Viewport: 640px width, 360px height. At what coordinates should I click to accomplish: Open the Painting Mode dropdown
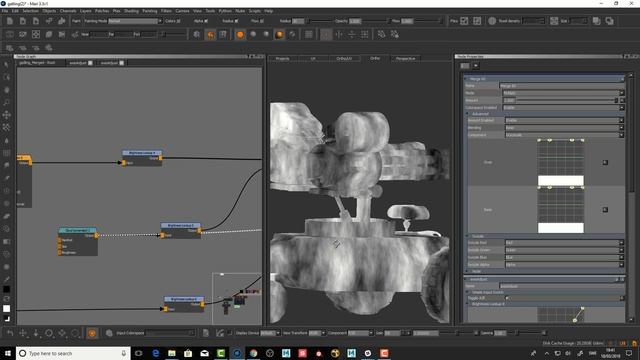pyautogui.click(x=135, y=21)
